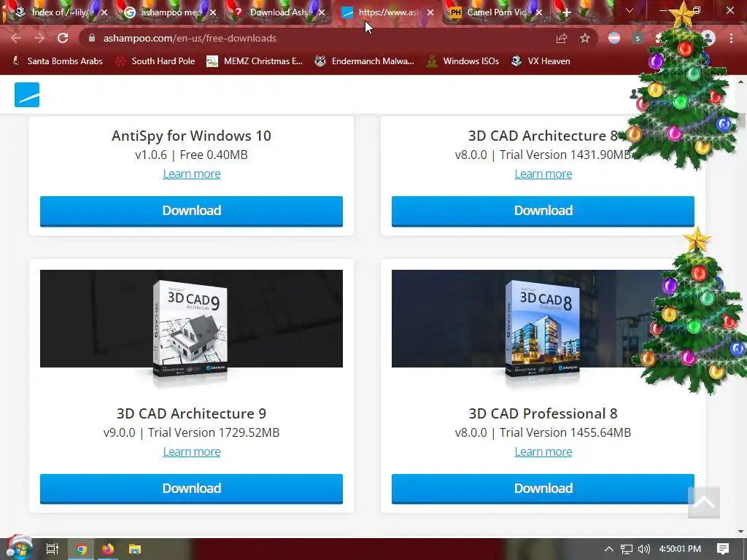
Task: Open the striped flag extension icon
Action: pyautogui.click(x=614, y=38)
